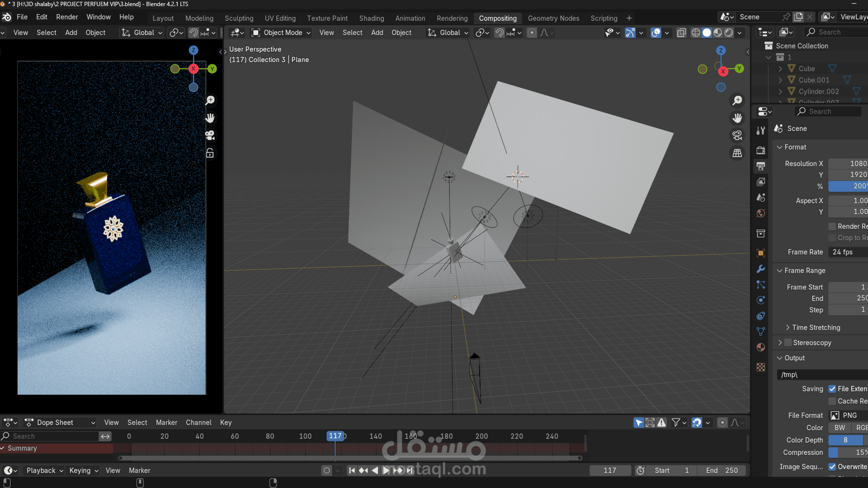Open the Window menu
The width and height of the screenshot is (868, 488).
[x=99, y=17]
